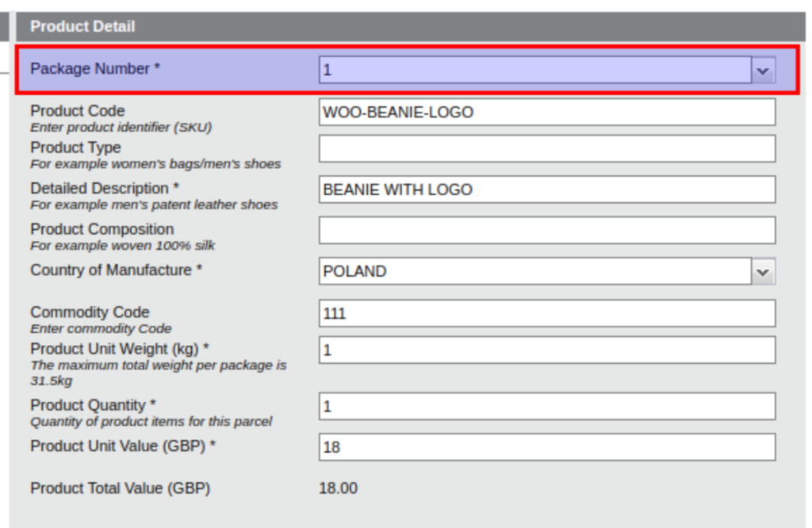Click the Detailed Description input field
Screen dimensions: 812x528
[547, 189]
